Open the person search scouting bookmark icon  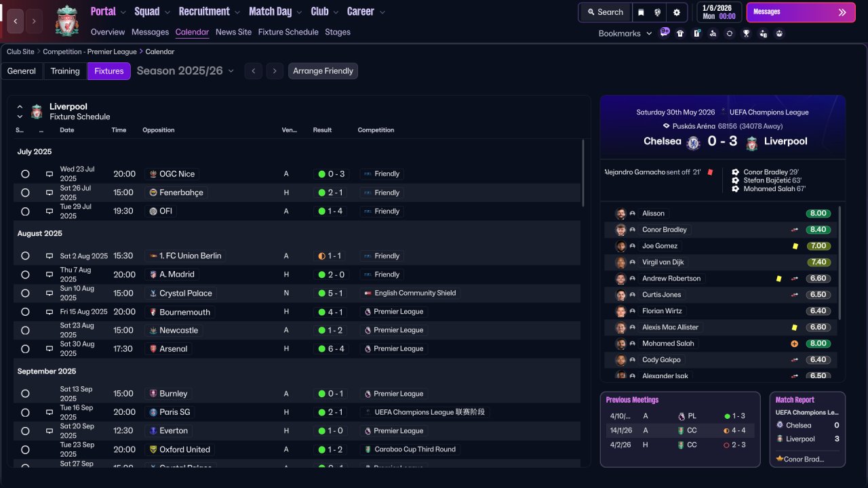[713, 33]
